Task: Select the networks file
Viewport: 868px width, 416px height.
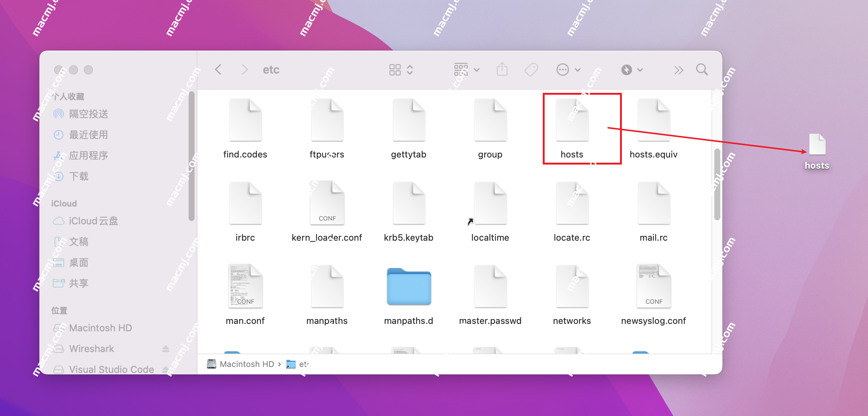Action: pos(572,295)
